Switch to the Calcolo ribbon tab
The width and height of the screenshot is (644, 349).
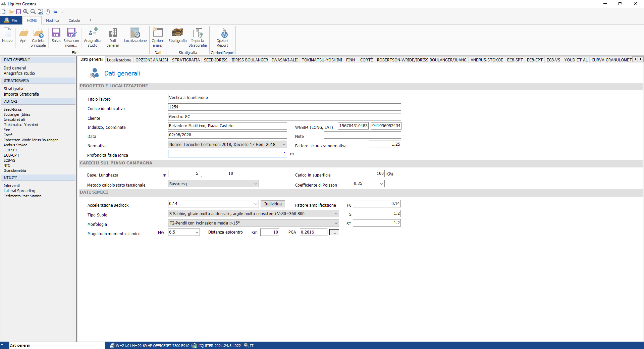click(74, 20)
